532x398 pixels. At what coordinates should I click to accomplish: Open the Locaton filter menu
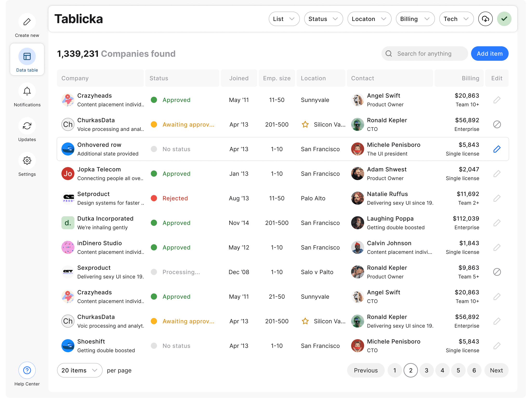tap(369, 19)
